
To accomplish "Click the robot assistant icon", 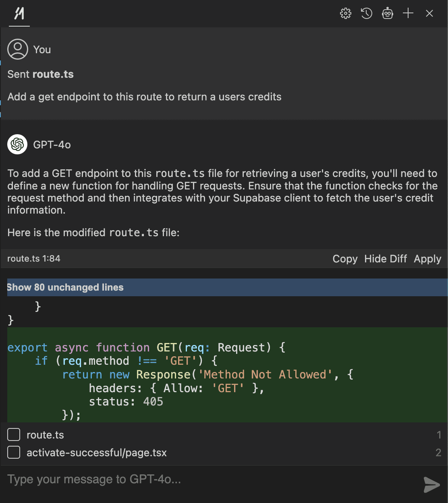I will (x=388, y=13).
